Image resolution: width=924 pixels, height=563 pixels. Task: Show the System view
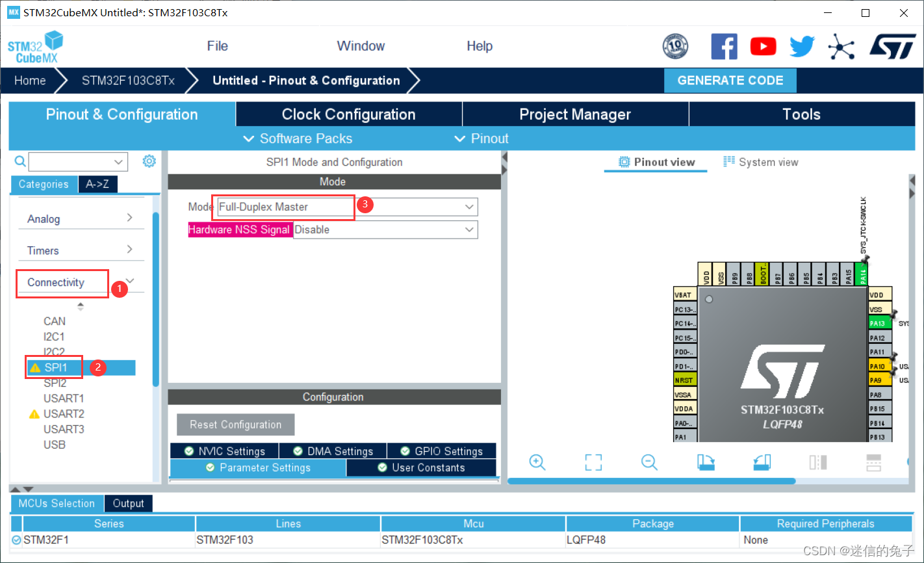(x=761, y=162)
